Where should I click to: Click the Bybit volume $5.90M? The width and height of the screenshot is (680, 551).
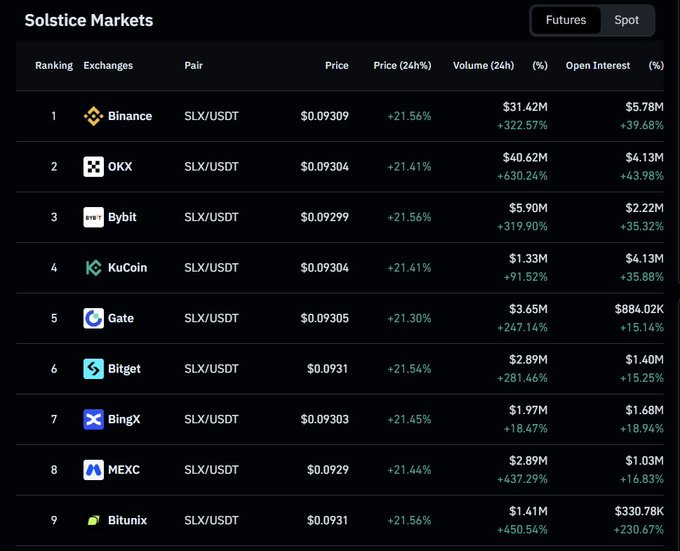pyautogui.click(x=528, y=208)
